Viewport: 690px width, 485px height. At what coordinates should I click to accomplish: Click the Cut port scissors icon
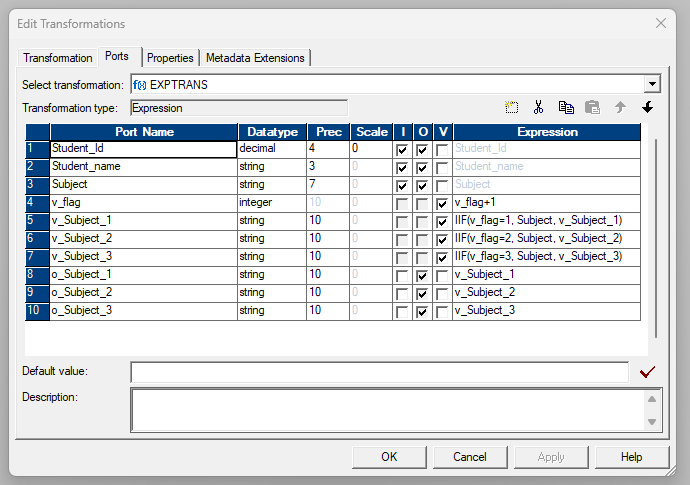pos(538,108)
